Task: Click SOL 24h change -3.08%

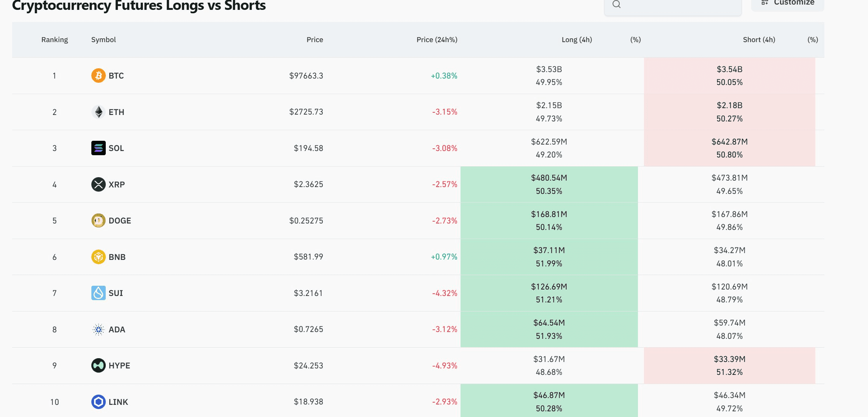Action: click(445, 148)
